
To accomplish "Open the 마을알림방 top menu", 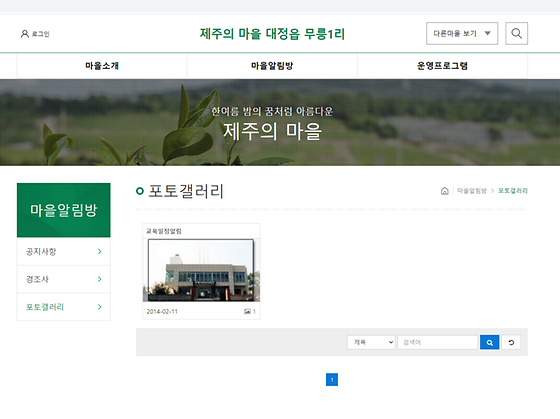I will [x=272, y=66].
